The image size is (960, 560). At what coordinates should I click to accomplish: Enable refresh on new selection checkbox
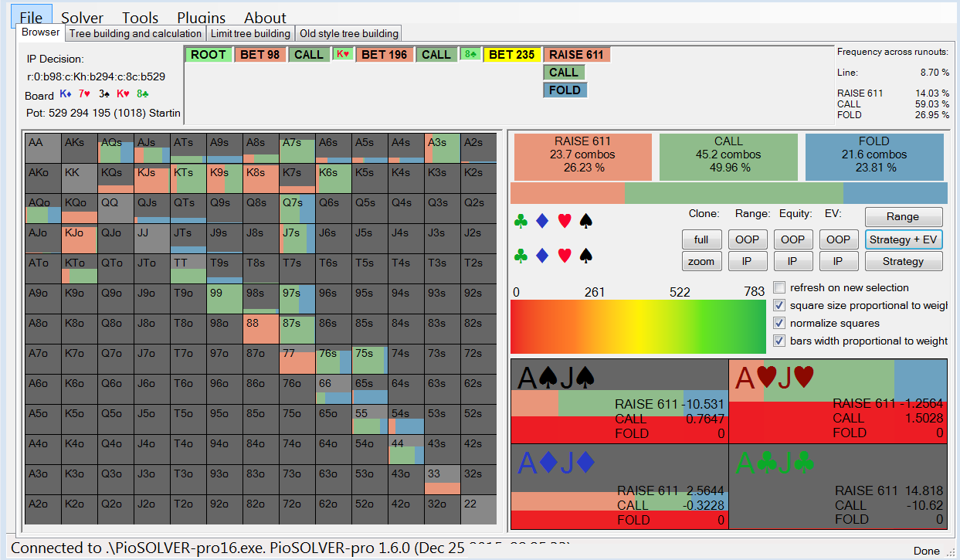tap(780, 287)
